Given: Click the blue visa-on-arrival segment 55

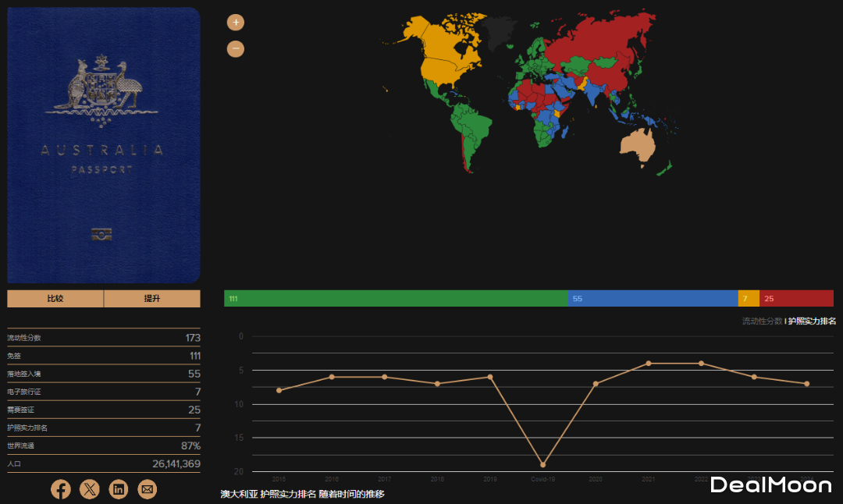Looking at the screenshot, I should point(653,299).
